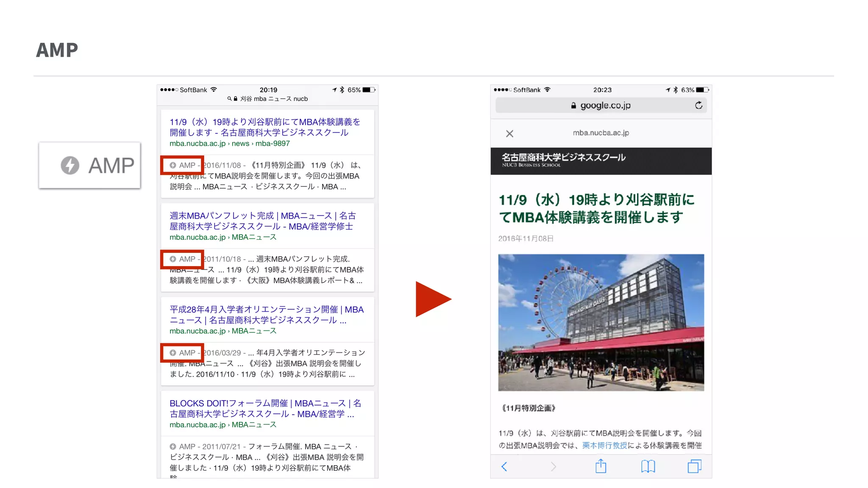Viewport: 868px width, 488px height.
Task: Tap the reload icon in google.co.jp bar
Action: (x=698, y=105)
